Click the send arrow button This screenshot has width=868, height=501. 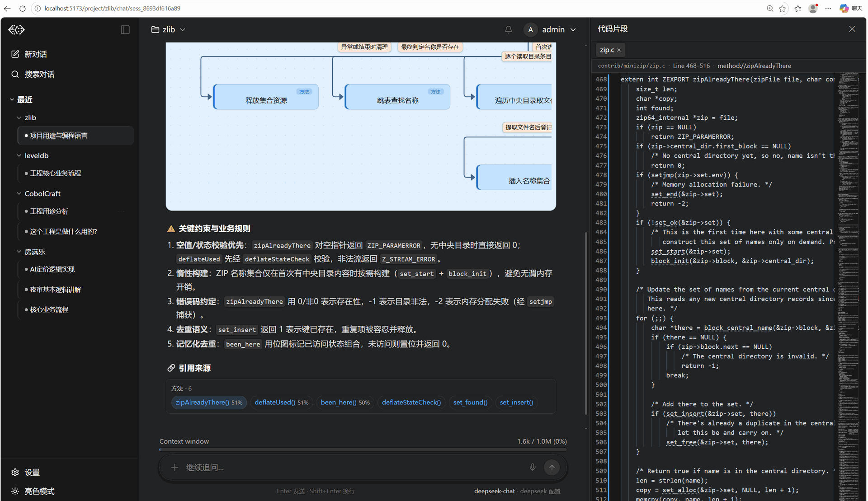pyautogui.click(x=552, y=468)
